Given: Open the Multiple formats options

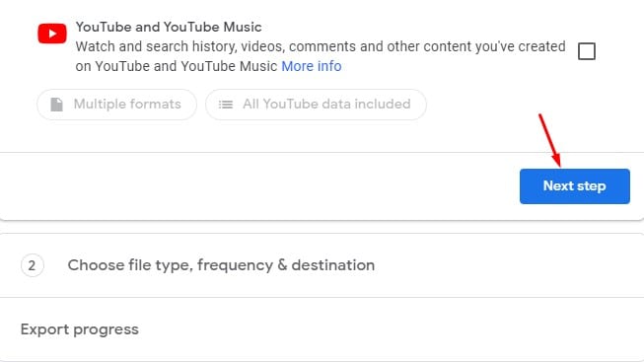Looking at the screenshot, I should (x=116, y=105).
